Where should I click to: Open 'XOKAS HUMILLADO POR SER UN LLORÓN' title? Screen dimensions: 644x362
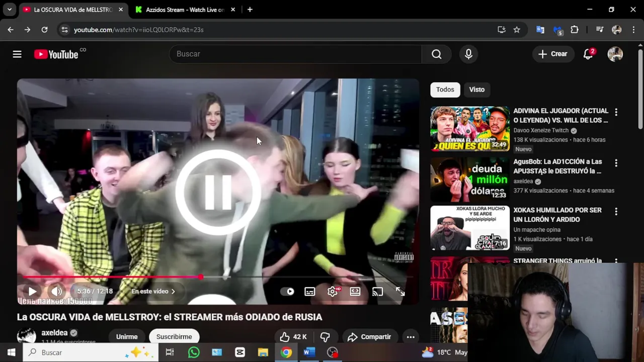pos(557,215)
